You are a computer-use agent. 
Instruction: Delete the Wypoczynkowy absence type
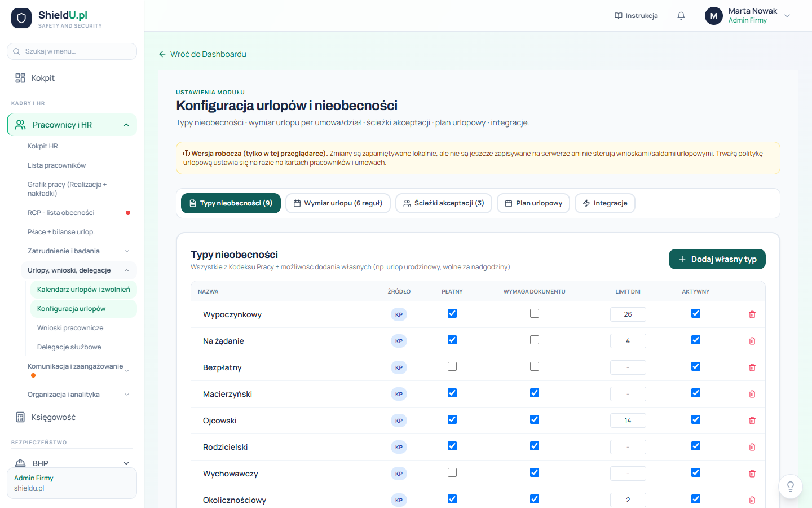[752, 314]
